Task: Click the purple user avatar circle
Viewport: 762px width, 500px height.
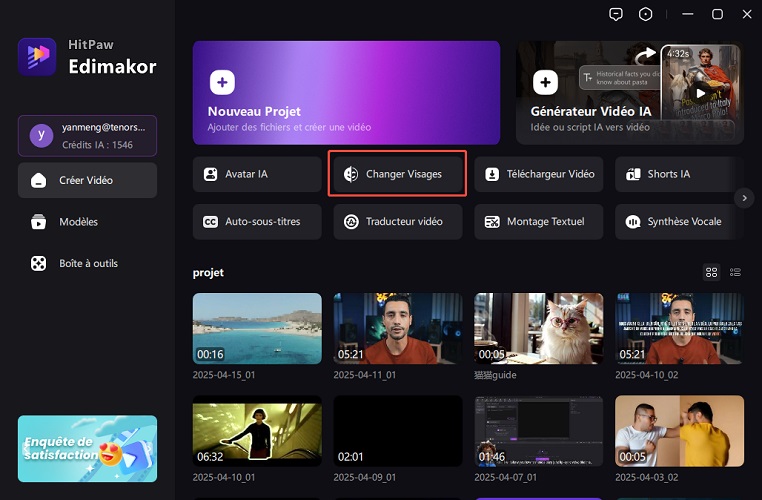Action: coord(41,136)
